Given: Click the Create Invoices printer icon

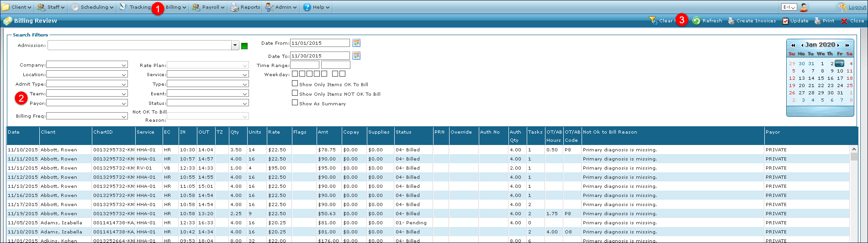Looking at the screenshot, I should [731, 21].
